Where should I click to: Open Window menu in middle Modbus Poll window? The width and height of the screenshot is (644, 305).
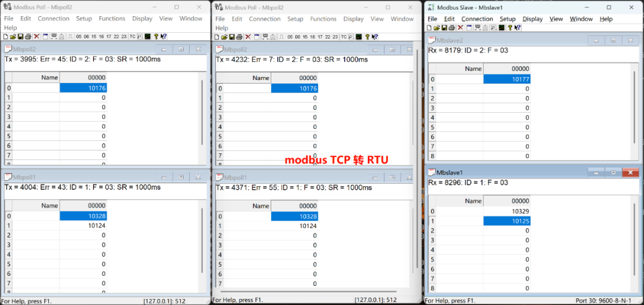tap(402, 19)
